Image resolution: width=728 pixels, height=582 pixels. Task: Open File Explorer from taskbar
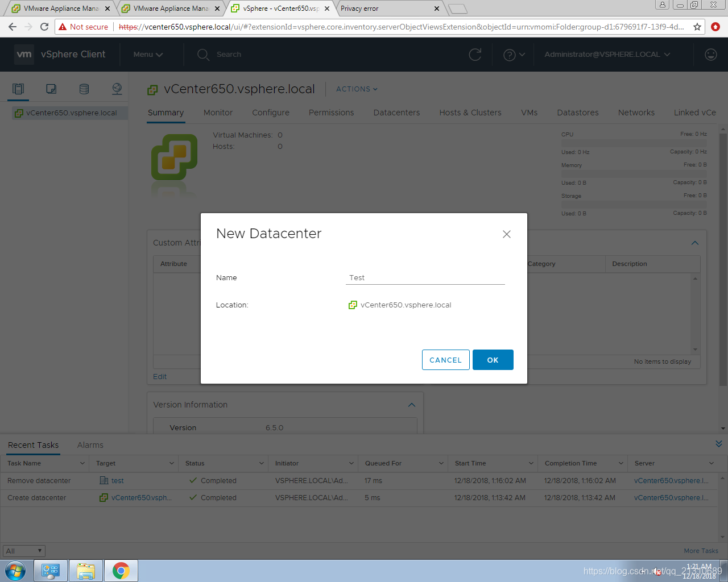86,571
